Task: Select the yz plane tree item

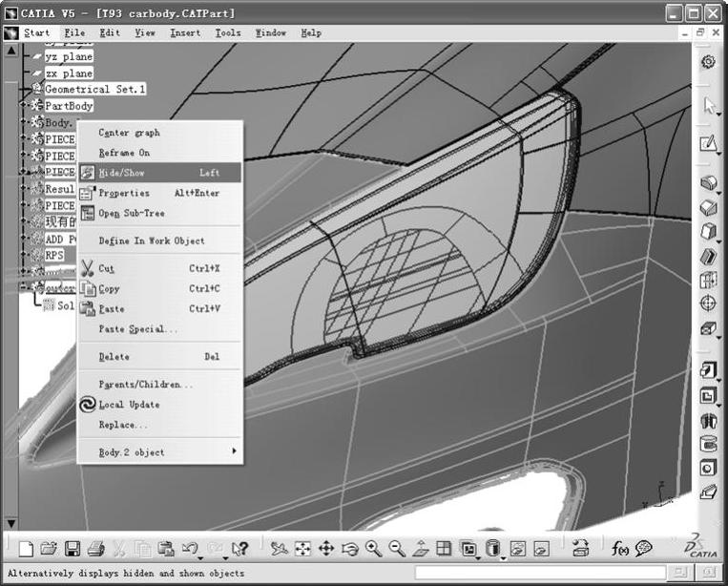Action: [69, 56]
